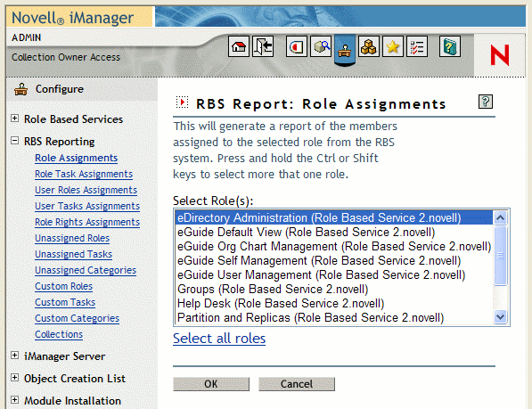The height and width of the screenshot is (409, 532).
Task: Expand the Module Installation section
Action: click(14, 400)
